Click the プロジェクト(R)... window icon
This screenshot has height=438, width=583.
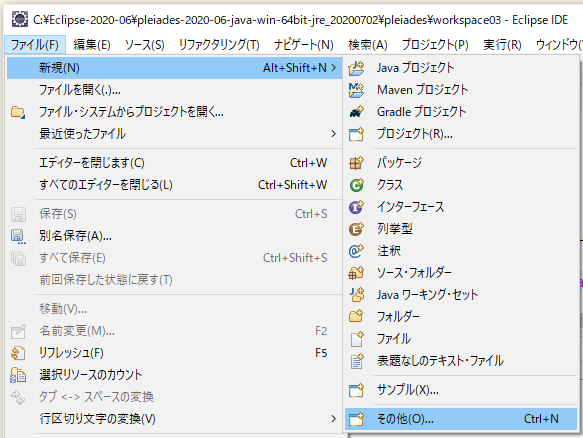357,134
